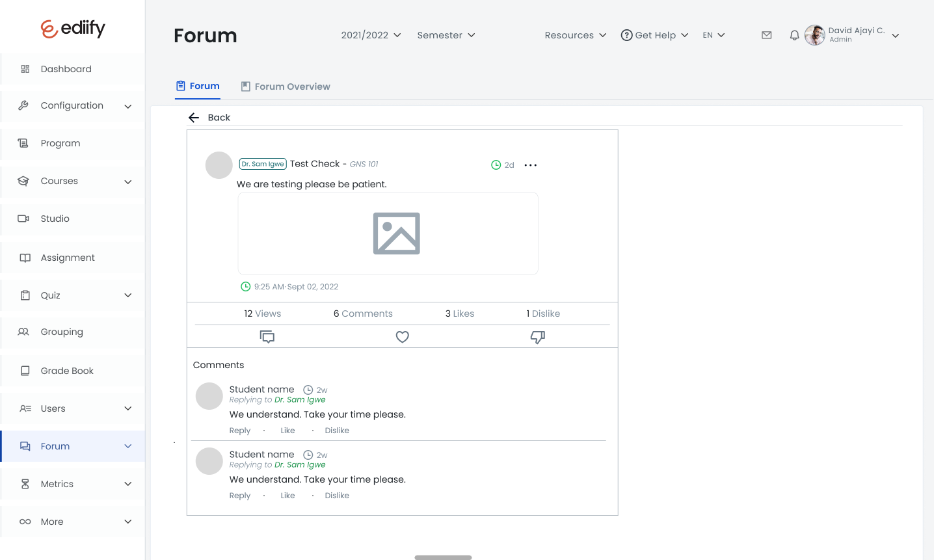The height and width of the screenshot is (560, 934).
Task: Open the post options via the ellipsis menu
Action: tap(530, 165)
